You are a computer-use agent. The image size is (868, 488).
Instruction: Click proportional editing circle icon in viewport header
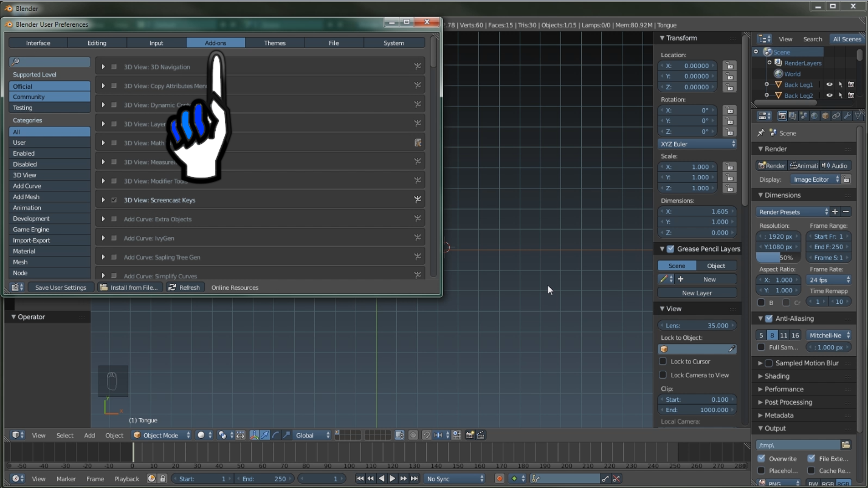point(413,435)
